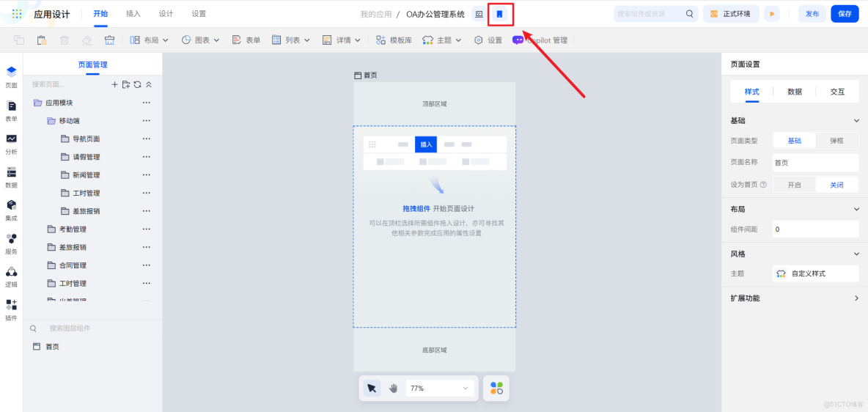
Task: Open the app logo grid icon
Action: coord(17,14)
